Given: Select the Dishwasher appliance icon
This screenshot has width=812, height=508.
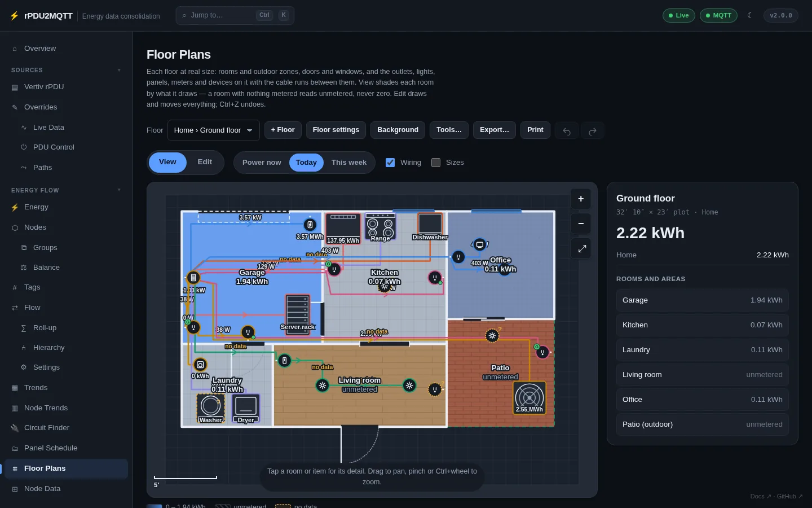Looking at the screenshot, I should [x=430, y=226].
